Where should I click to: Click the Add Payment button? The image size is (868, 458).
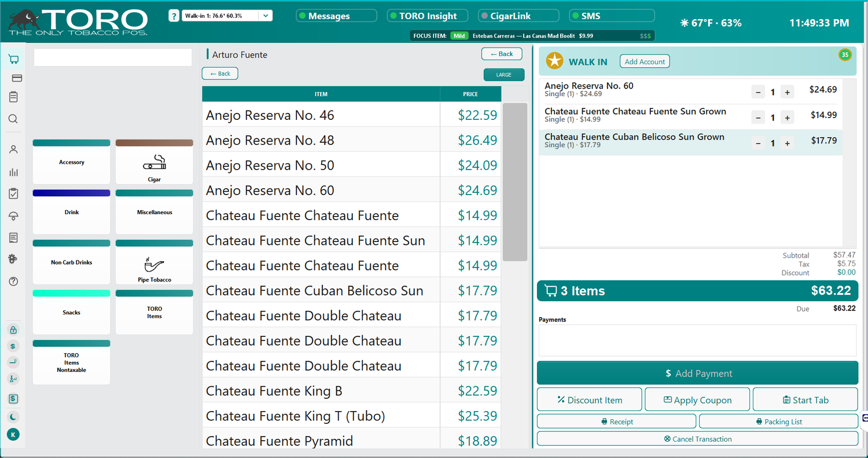697,373
